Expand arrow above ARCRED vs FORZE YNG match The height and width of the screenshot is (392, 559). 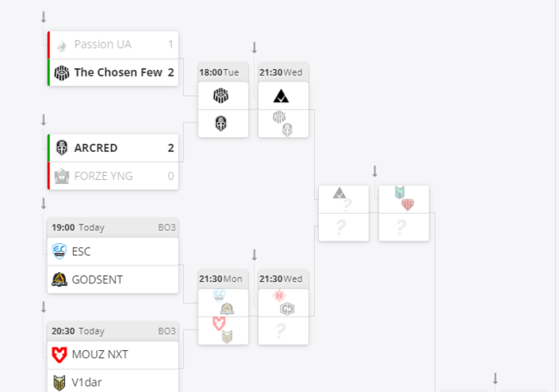(44, 120)
